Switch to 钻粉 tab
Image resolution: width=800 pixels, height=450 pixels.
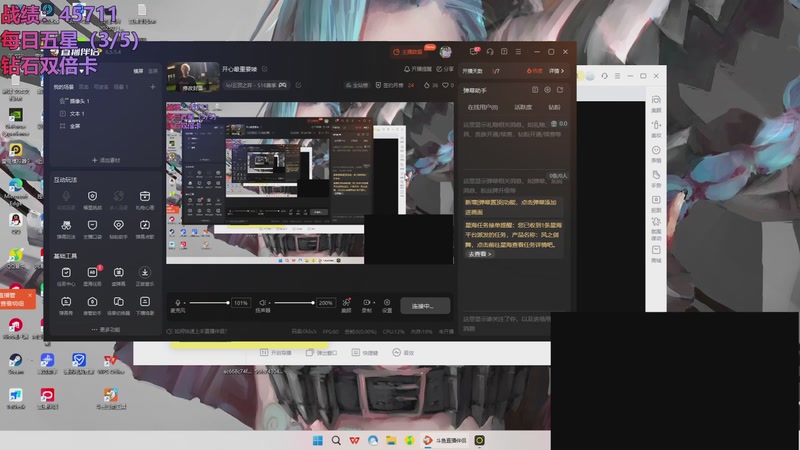click(554, 107)
